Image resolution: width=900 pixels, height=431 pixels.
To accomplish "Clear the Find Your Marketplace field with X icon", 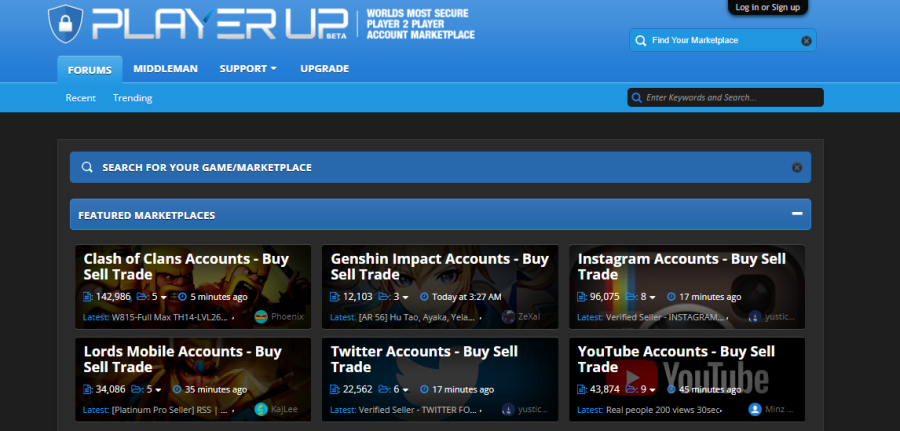I will pyautogui.click(x=806, y=41).
